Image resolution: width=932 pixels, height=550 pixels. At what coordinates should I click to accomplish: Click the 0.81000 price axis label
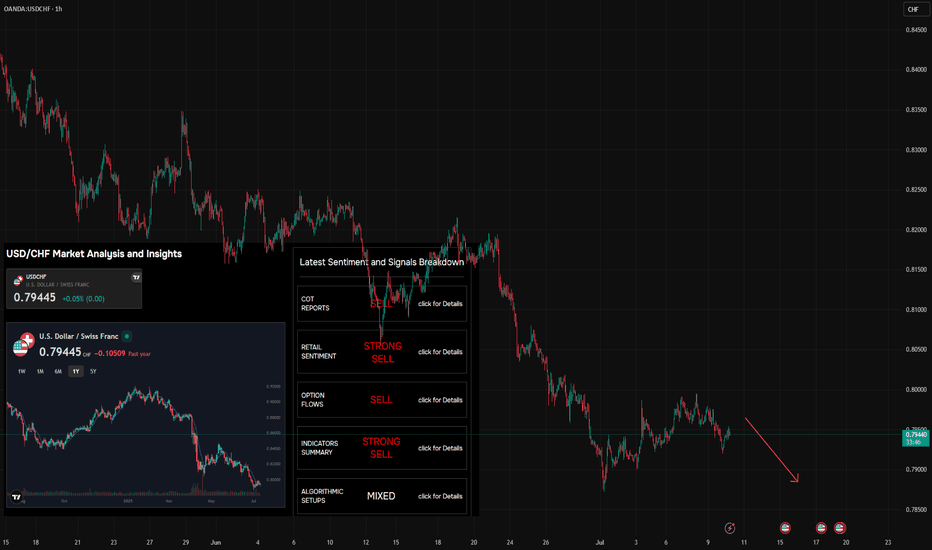coord(916,310)
